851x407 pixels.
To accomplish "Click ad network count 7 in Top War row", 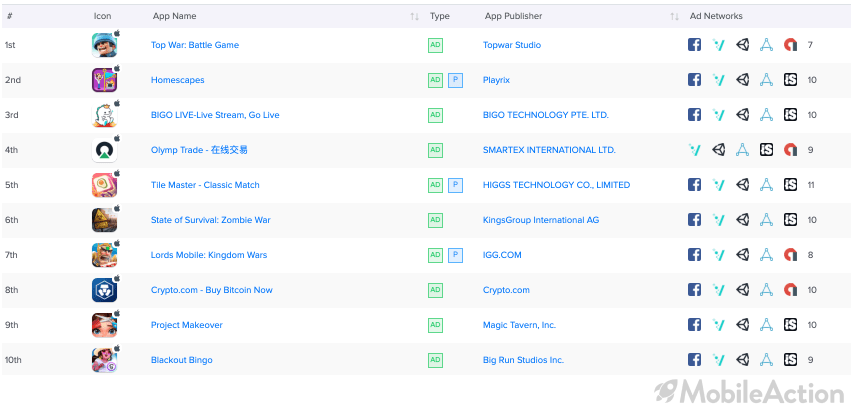I will point(810,45).
